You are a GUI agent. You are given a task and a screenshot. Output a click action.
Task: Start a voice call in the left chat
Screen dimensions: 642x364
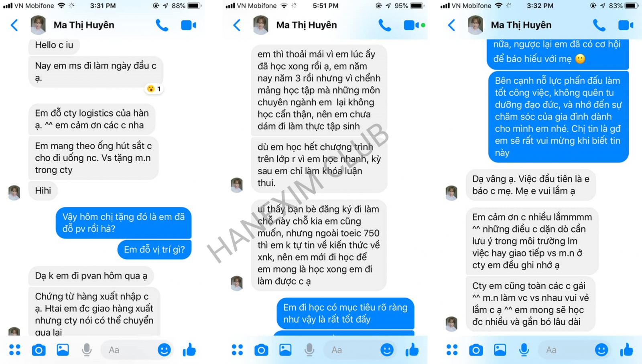pyautogui.click(x=162, y=25)
